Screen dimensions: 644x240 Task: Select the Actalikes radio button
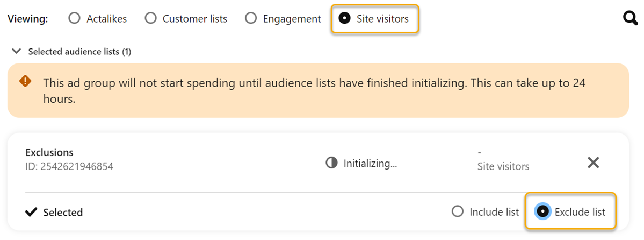coord(75,19)
